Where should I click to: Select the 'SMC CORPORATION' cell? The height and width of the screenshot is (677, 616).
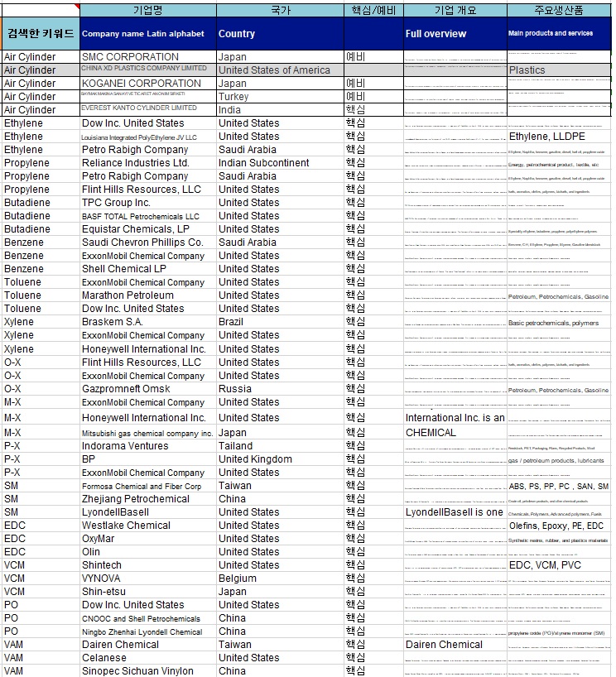coord(148,57)
